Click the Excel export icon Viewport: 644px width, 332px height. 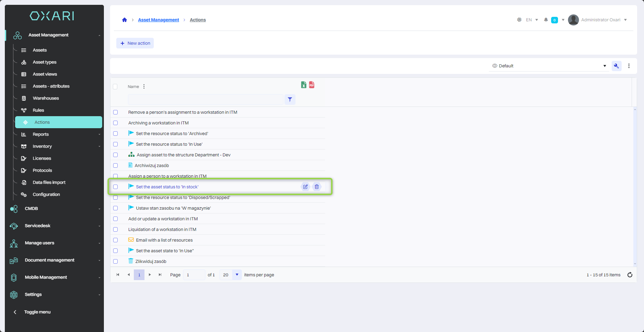tap(303, 85)
